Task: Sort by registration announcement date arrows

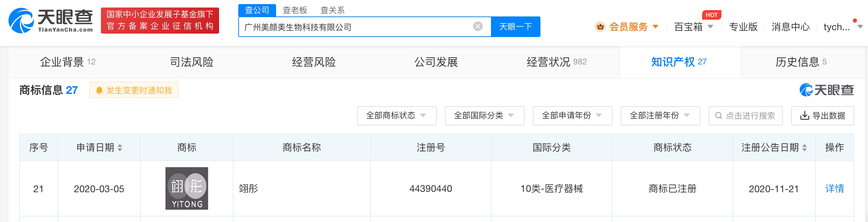Action: tap(804, 148)
